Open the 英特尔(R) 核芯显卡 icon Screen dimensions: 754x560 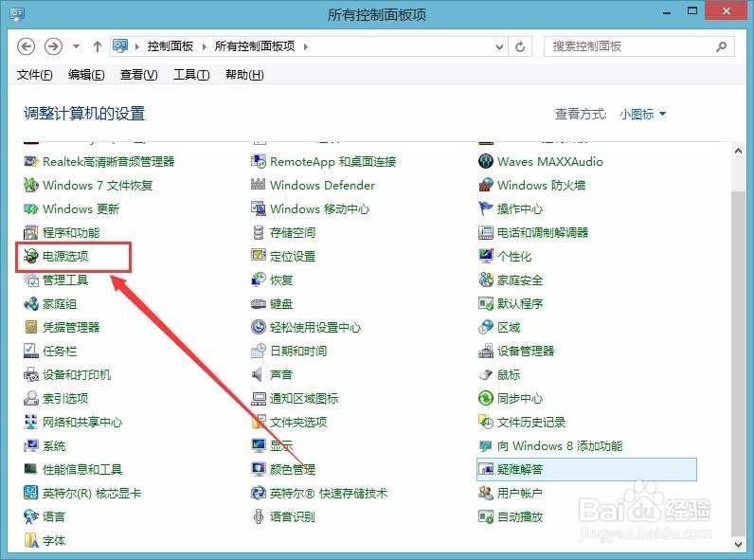pos(31,493)
